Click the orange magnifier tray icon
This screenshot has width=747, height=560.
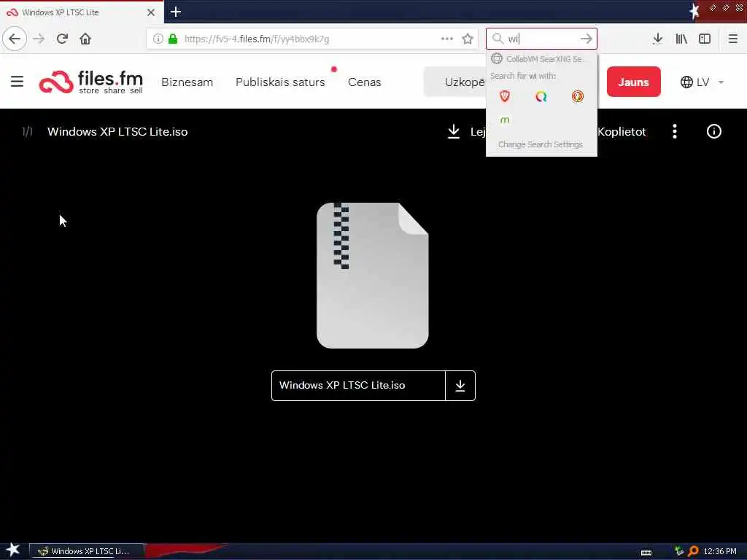tap(693, 551)
